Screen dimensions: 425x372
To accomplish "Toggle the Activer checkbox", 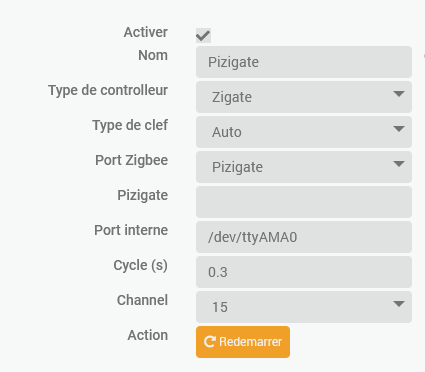I will click(x=203, y=35).
